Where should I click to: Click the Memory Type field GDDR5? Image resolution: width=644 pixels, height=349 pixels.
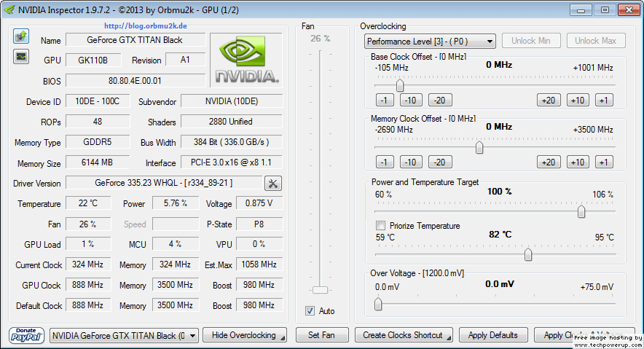(x=98, y=142)
